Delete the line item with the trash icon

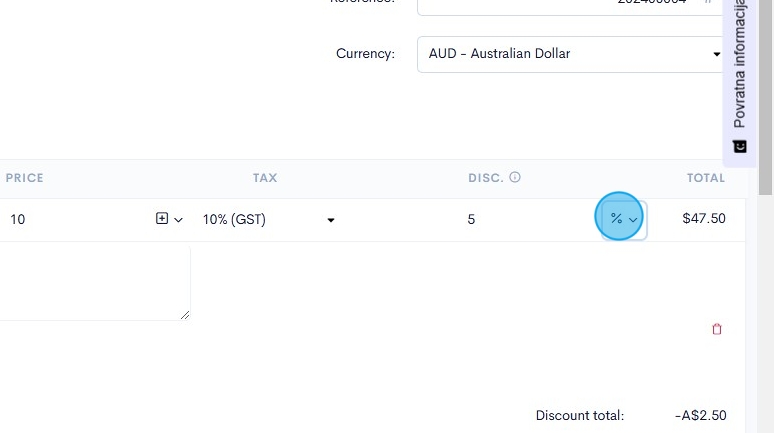tap(716, 329)
